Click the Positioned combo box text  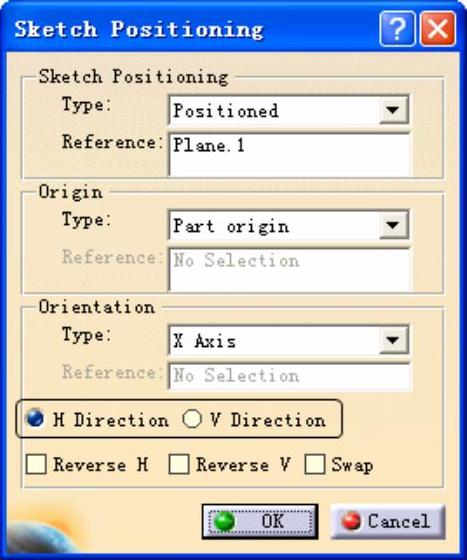(x=226, y=111)
